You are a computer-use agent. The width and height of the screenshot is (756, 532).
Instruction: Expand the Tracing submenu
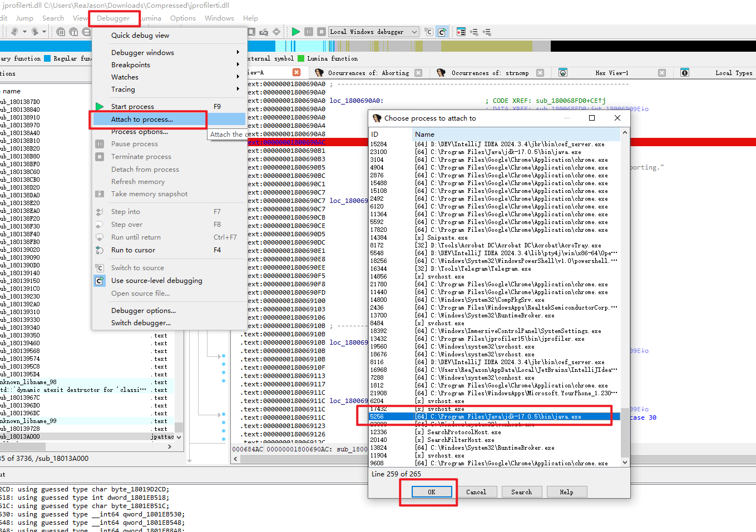(169, 89)
